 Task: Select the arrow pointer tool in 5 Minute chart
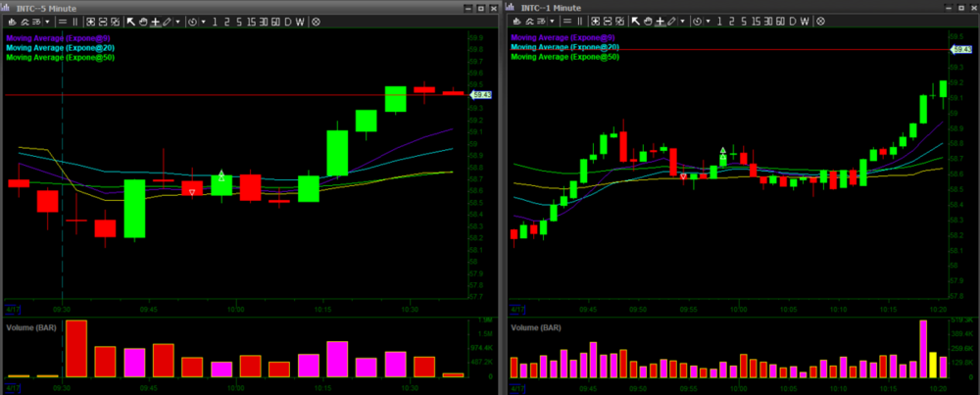click(130, 21)
